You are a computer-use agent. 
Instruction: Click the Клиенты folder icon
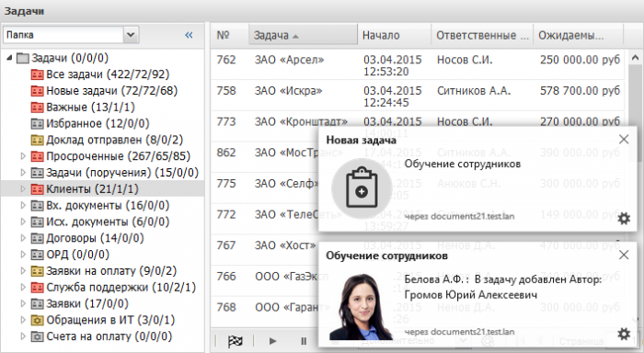[x=38, y=189]
